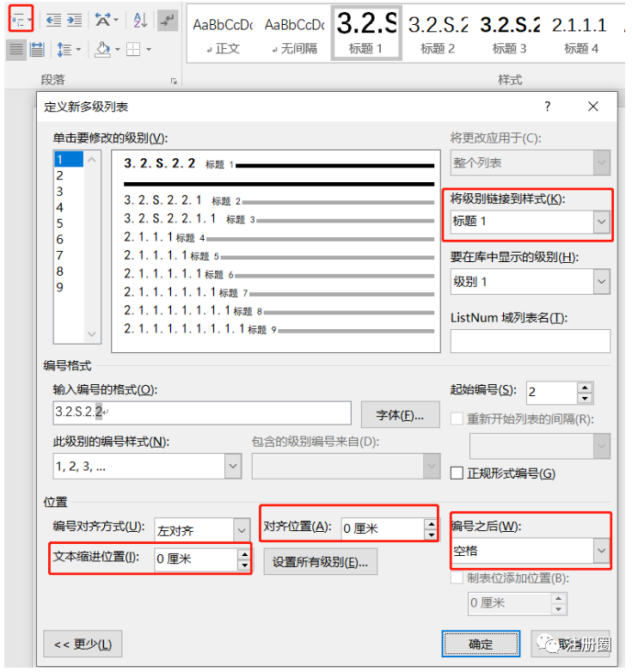Select level 5 in level list
The image size is (632, 672).
[x=69, y=223]
